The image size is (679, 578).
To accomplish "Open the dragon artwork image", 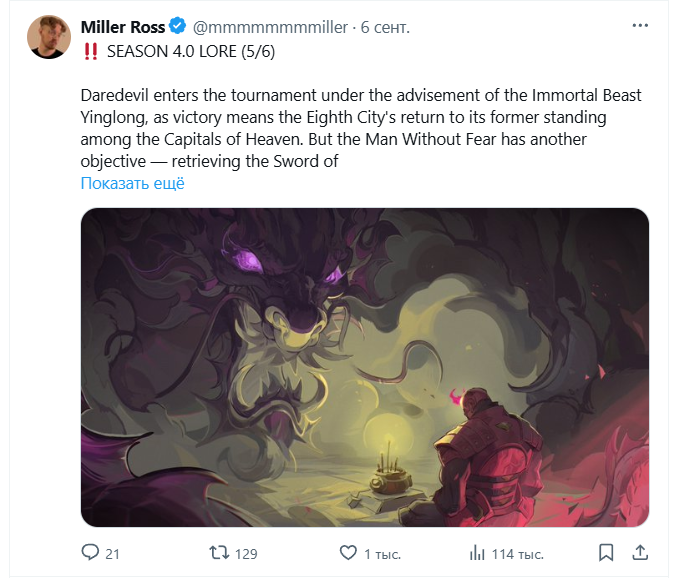I will click(x=365, y=367).
